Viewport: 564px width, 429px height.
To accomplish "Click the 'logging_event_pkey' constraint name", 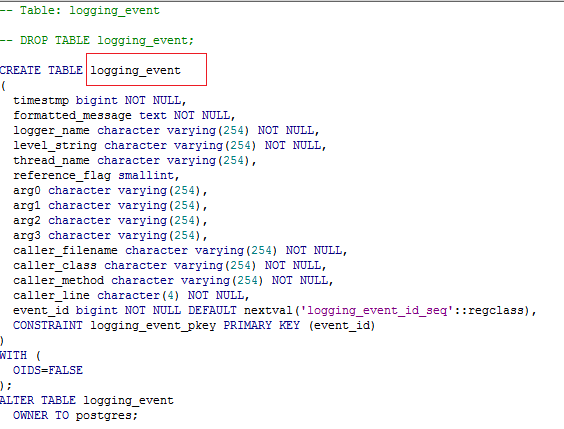I will [x=153, y=326].
